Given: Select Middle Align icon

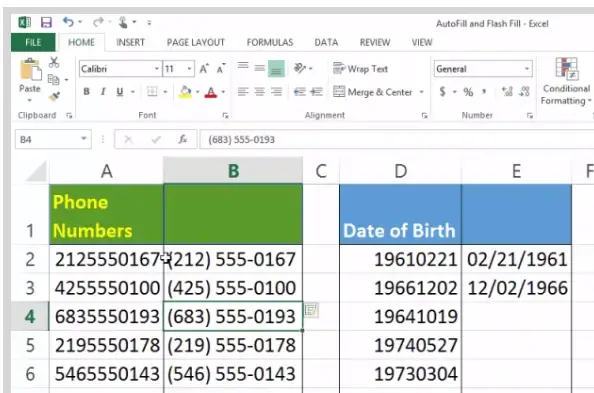Looking at the screenshot, I should tap(259, 69).
